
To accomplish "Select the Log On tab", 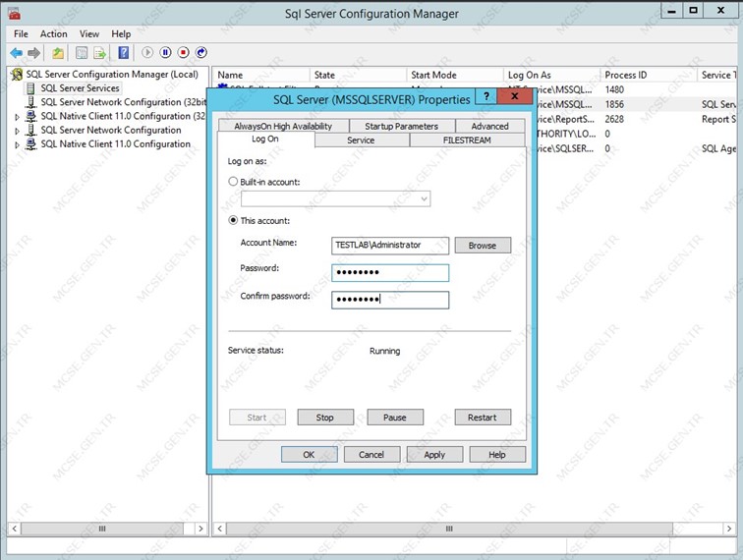I will (265, 140).
